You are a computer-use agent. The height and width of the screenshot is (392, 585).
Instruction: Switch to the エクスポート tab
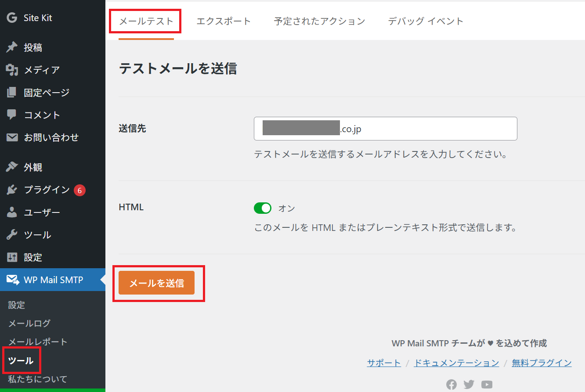pyautogui.click(x=224, y=21)
